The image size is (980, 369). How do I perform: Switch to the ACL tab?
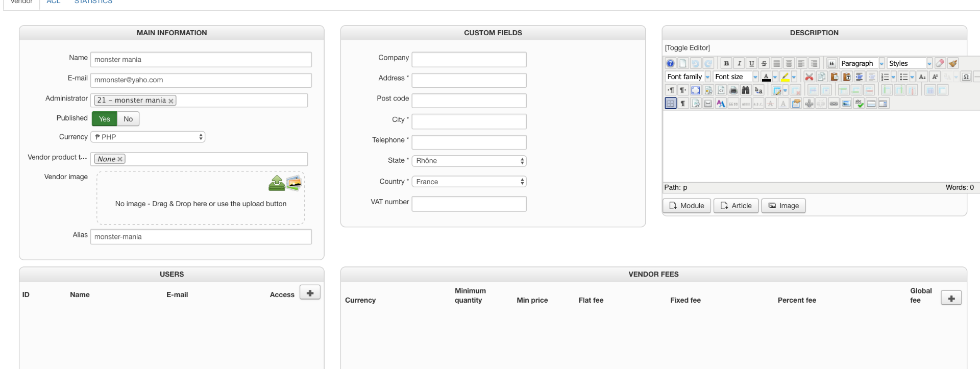[x=54, y=2]
